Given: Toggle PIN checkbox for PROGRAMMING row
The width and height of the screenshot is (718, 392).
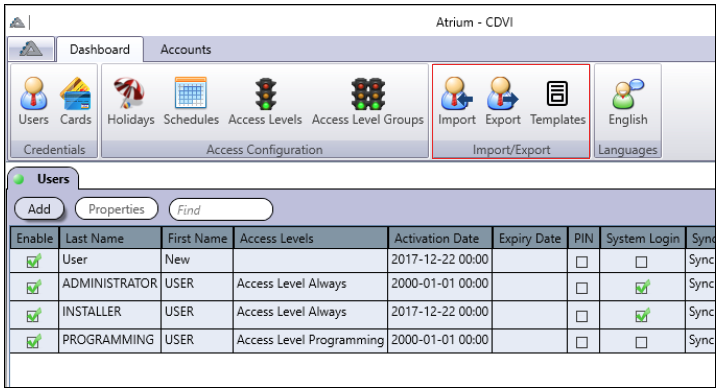Looking at the screenshot, I should 582,343.
